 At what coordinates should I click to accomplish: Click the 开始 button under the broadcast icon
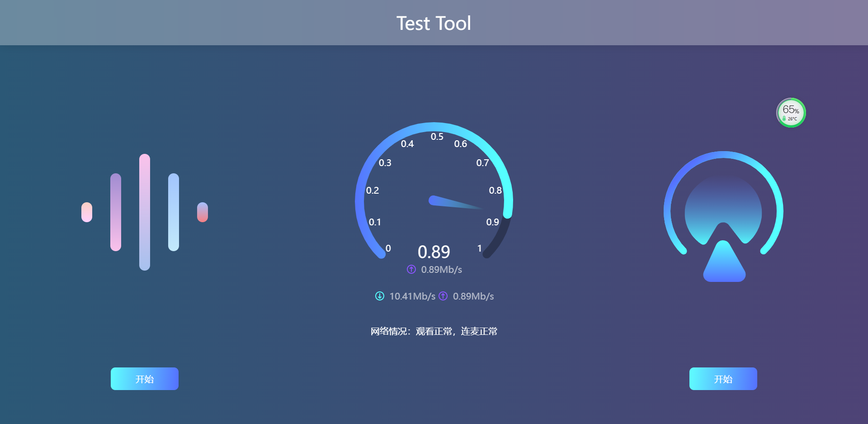pyautogui.click(x=723, y=379)
